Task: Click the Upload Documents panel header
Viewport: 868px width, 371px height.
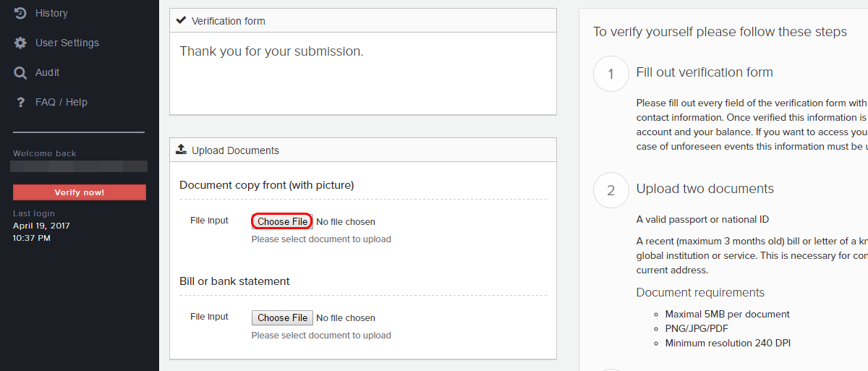Action: tap(363, 150)
